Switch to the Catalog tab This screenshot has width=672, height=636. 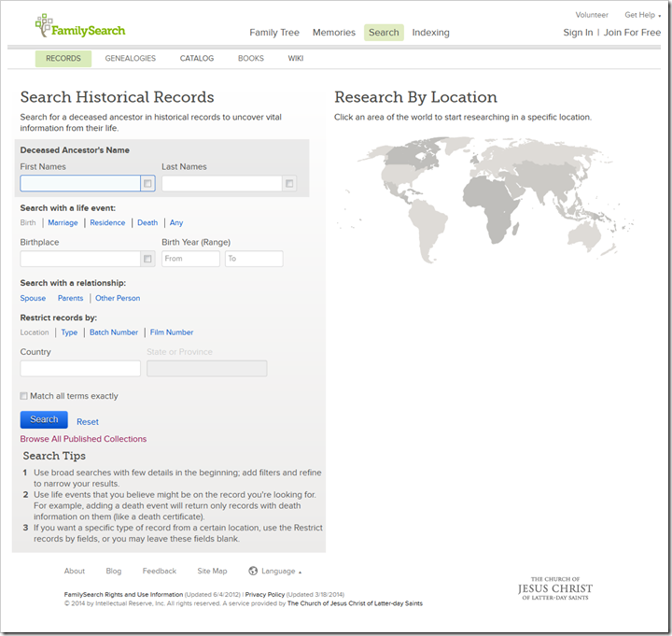197,58
